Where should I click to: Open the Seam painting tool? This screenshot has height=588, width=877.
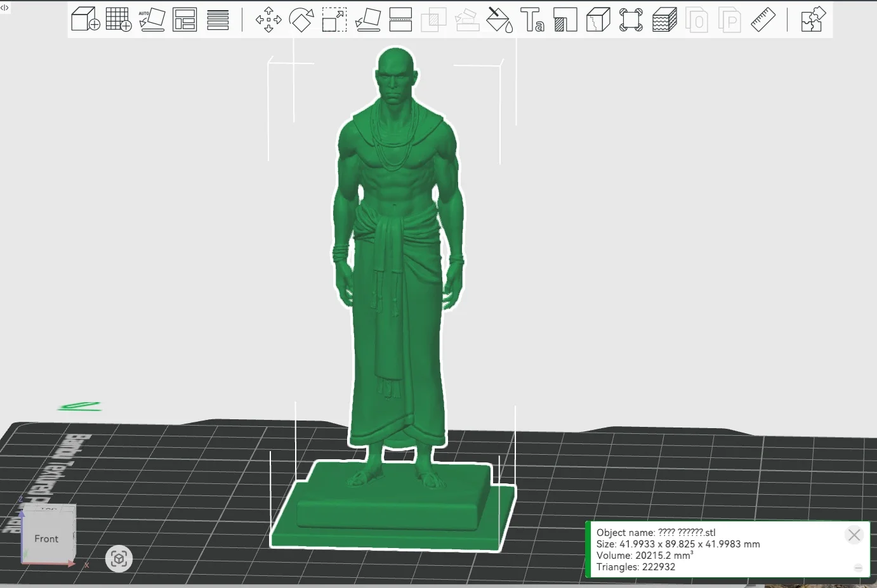[x=598, y=20]
